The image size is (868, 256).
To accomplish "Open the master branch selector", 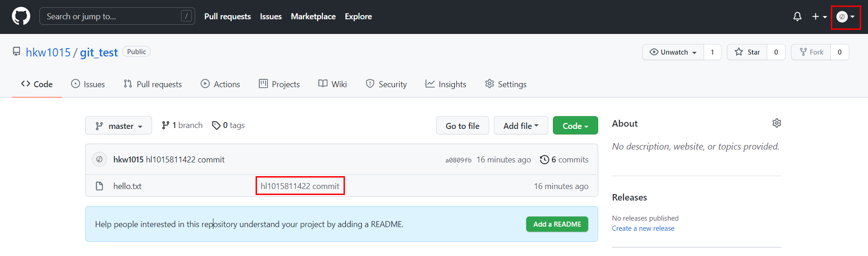I will [119, 125].
